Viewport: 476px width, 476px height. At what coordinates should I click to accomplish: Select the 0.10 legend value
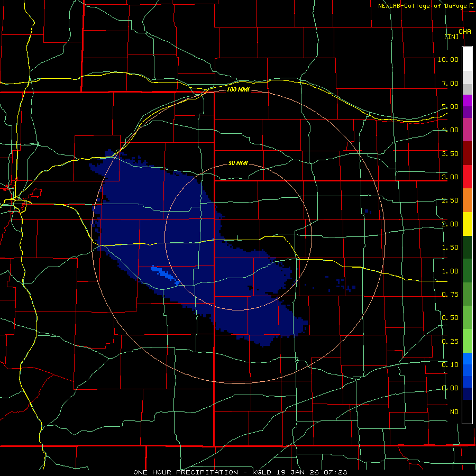[450, 364]
